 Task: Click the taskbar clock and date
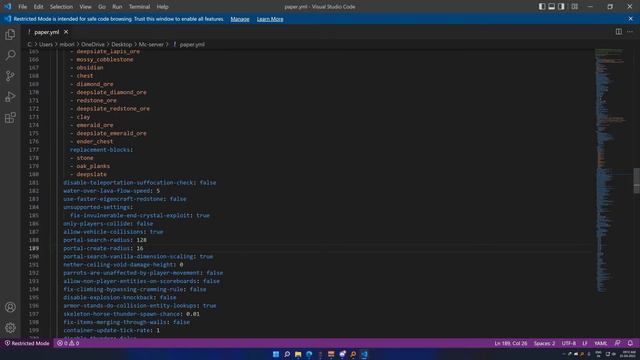click(x=629, y=354)
